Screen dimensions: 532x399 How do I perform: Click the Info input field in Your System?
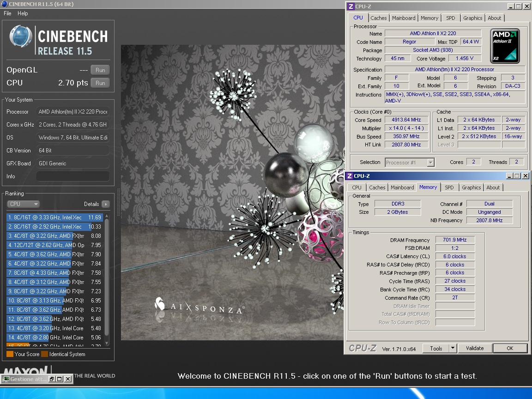click(73, 176)
